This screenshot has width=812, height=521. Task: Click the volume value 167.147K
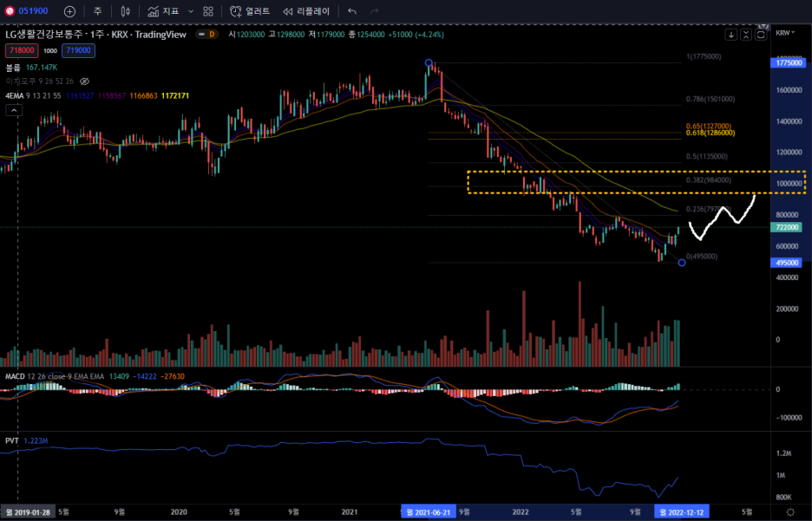42,68
